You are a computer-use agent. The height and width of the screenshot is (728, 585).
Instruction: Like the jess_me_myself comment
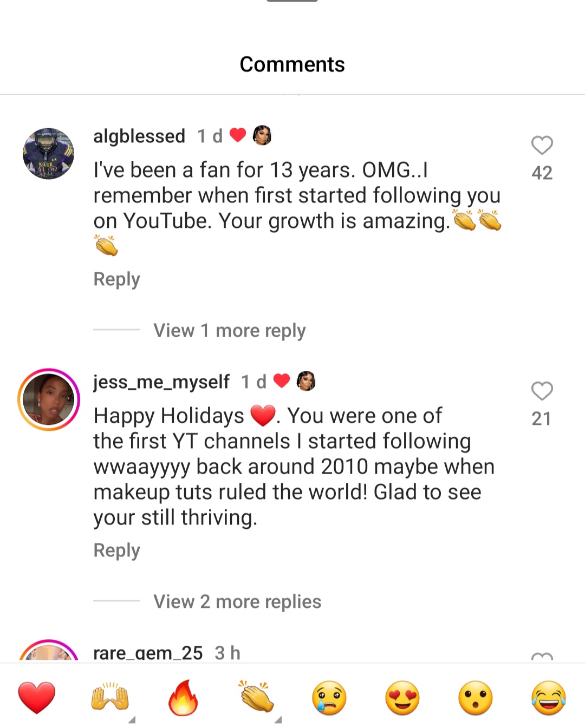click(542, 391)
